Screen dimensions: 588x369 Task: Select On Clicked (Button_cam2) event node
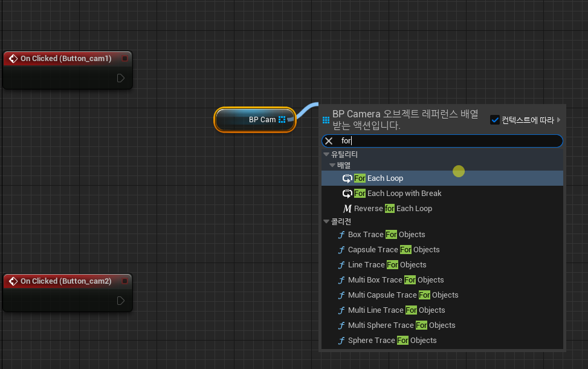pos(68,293)
